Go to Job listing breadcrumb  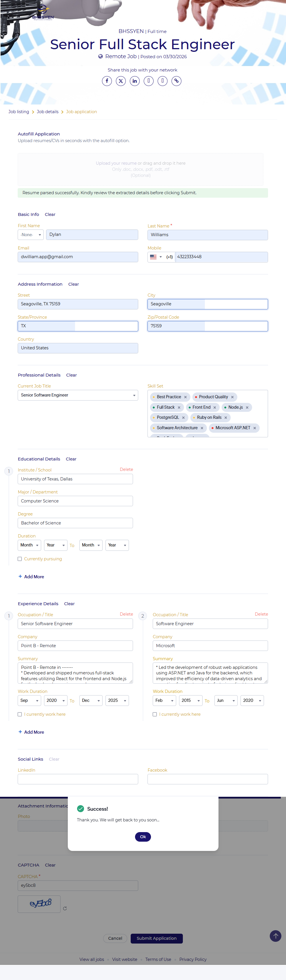click(19, 112)
